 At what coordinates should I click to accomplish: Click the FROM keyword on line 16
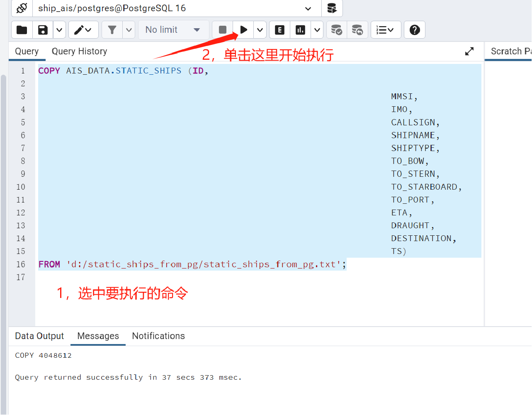tap(49, 264)
